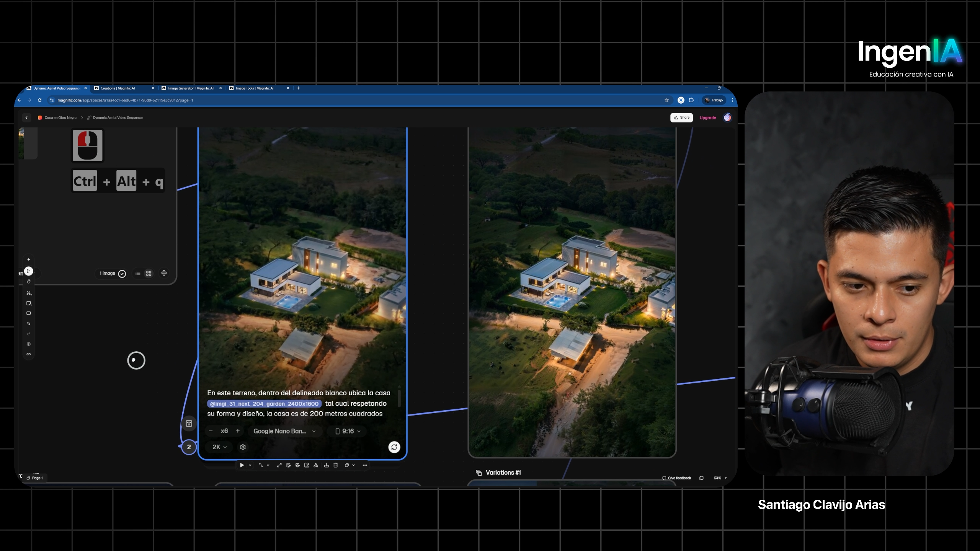
Task: Choose the comment bubble tool
Action: click(28, 313)
